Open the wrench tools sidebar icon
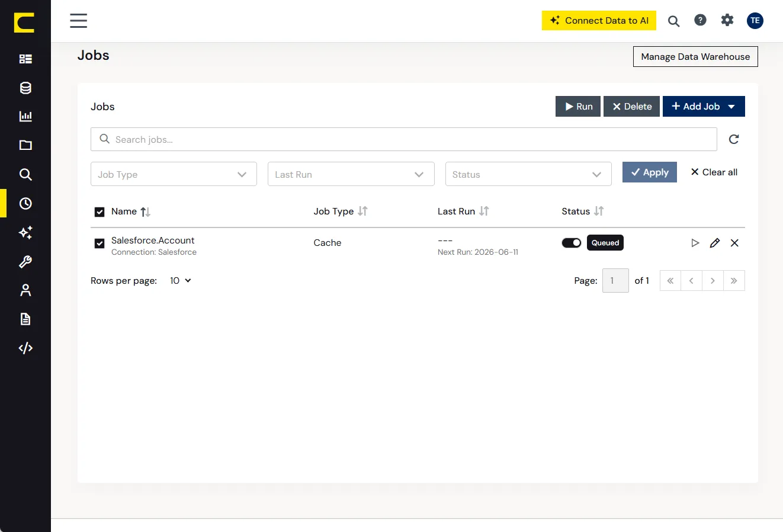Screen dimensions: 783x532 click(25, 261)
